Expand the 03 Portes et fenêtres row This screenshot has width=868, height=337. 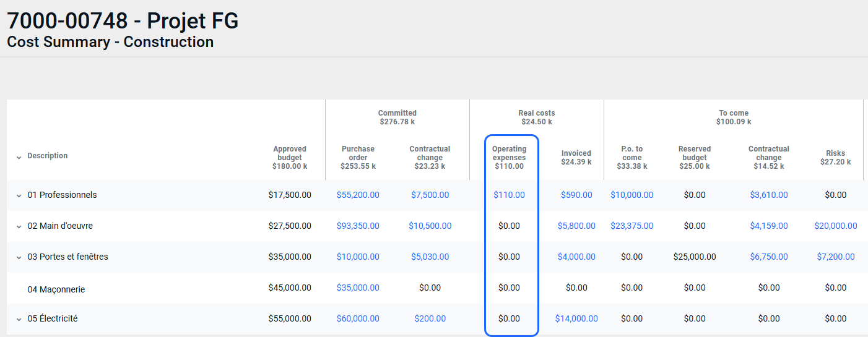pyautogui.click(x=19, y=257)
